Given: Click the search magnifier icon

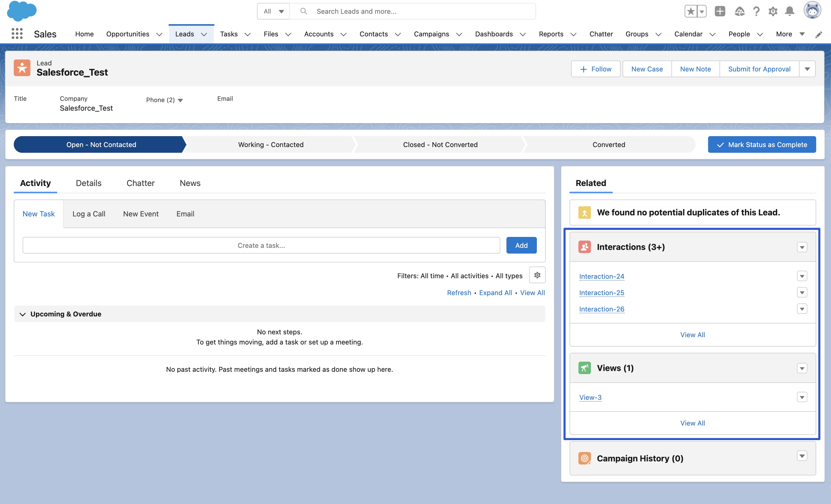Looking at the screenshot, I should (x=304, y=11).
